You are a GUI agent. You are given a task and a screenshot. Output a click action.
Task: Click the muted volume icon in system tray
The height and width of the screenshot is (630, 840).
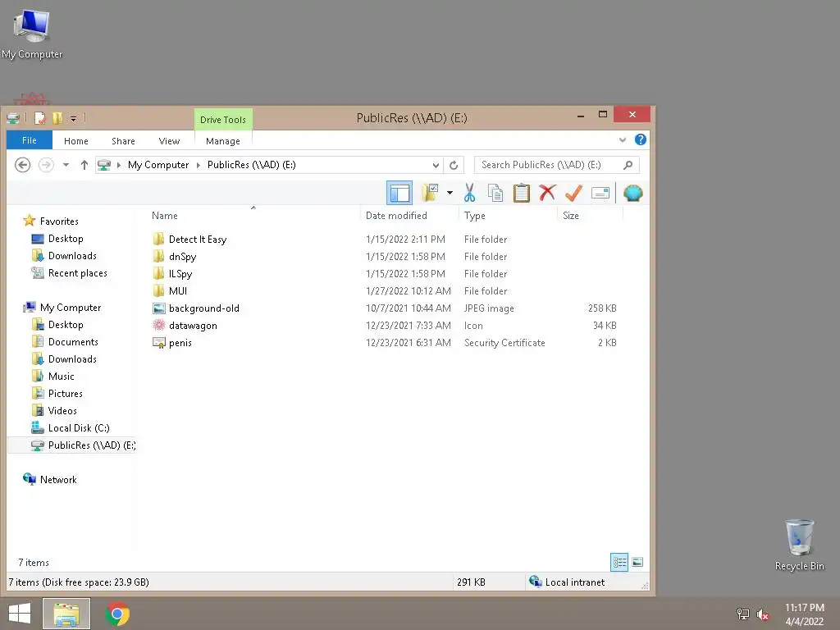click(x=762, y=614)
